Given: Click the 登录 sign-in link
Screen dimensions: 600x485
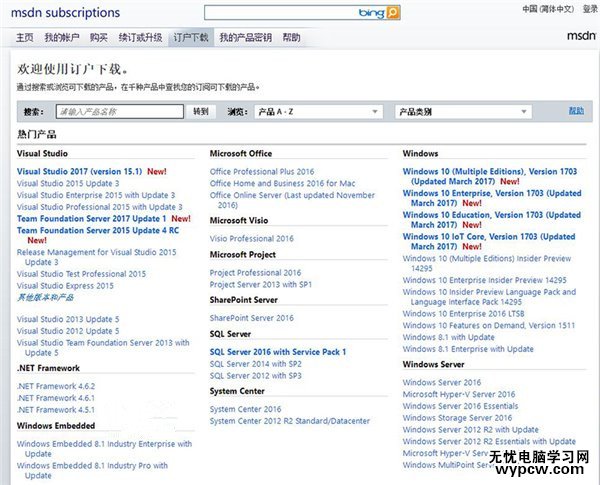Looking at the screenshot, I should click(590, 9).
